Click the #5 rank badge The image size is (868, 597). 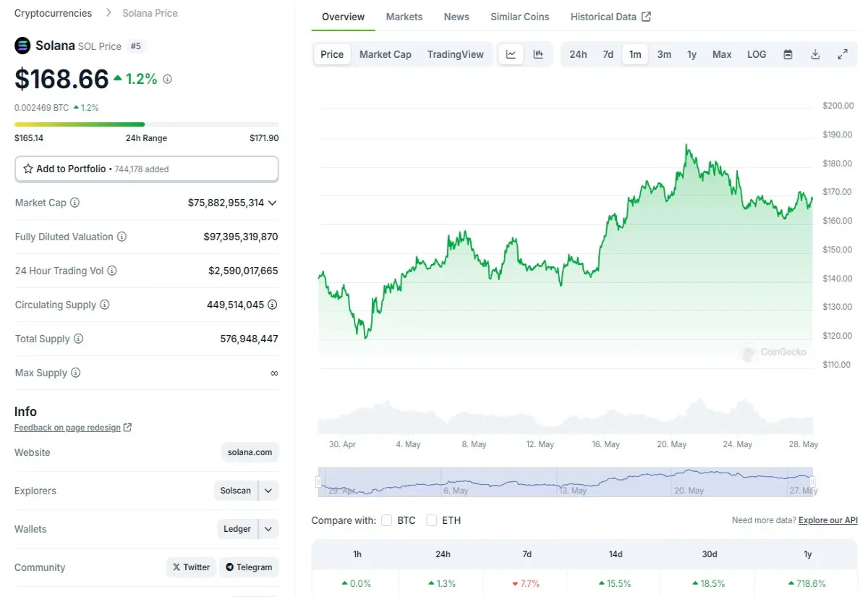[135, 46]
